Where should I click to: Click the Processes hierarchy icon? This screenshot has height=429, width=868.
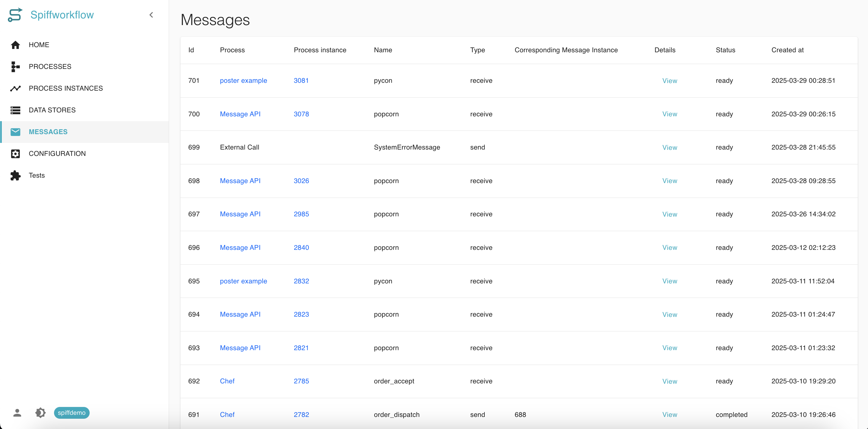[15, 66]
